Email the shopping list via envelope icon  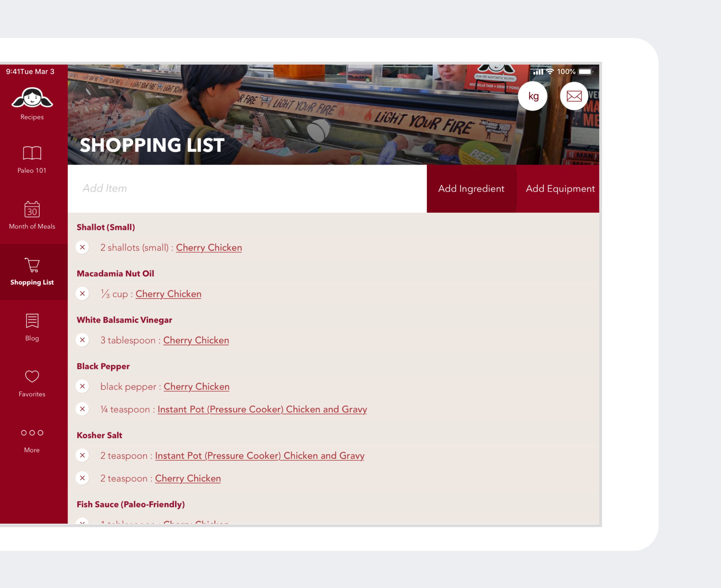click(574, 96)
